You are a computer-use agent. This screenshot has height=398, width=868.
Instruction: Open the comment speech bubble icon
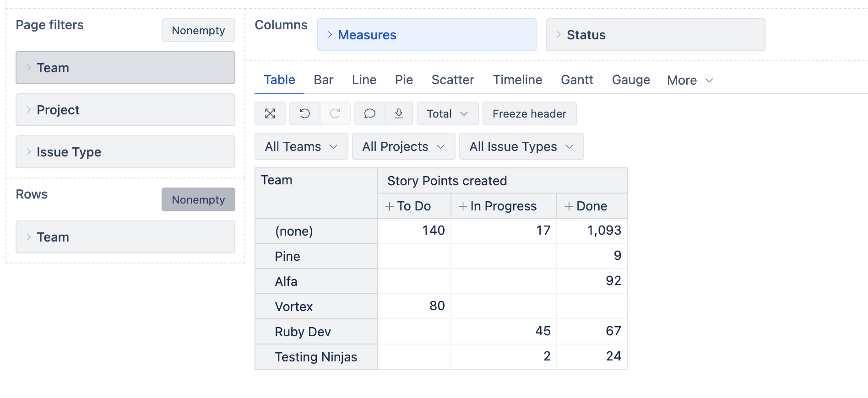tap(370, 113)
